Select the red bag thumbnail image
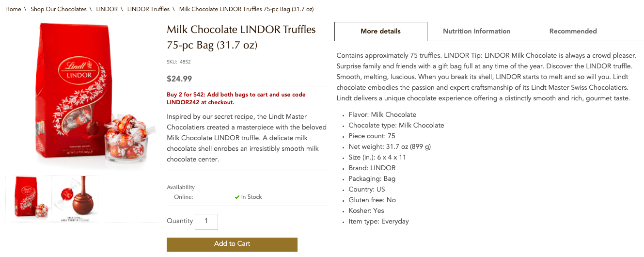644x257 pixels. click(x=29, y=199)
